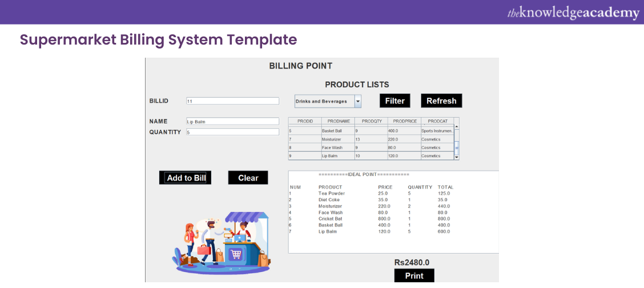Click the PRODPRICE column header
644x288 pixels.
(404, 121)
